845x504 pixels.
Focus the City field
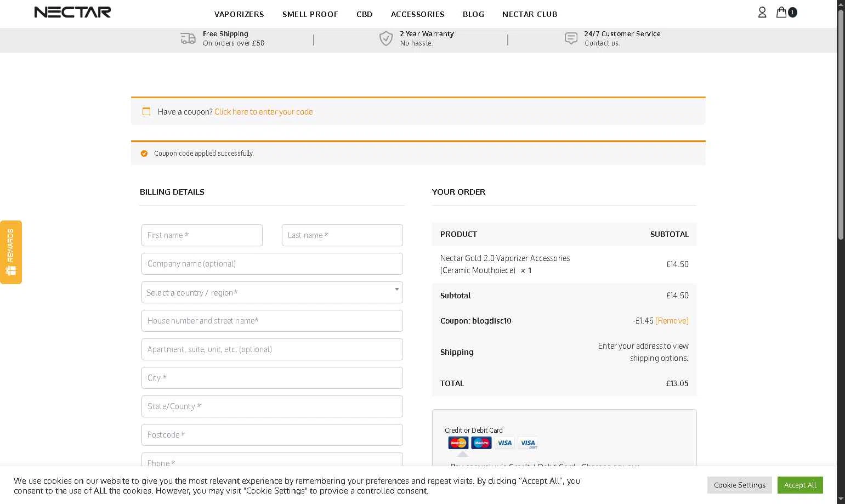[x=272, y=378]
